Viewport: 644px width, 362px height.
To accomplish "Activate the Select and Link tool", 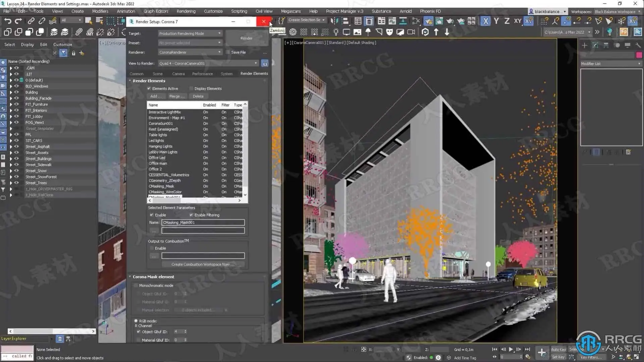I will point(31,21).
